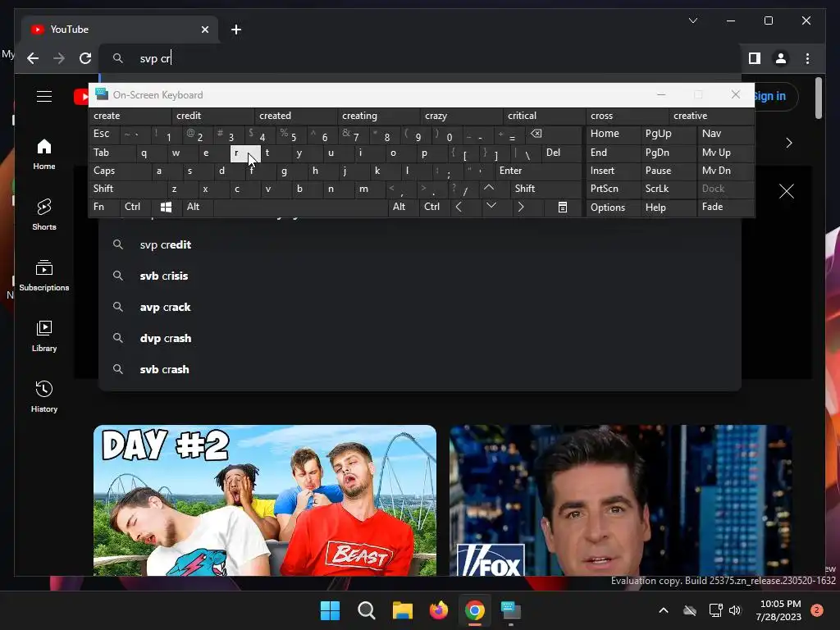Open File Explorer from taskbar
The height and width of the screenshot is (630, 840).
[402, 610]
